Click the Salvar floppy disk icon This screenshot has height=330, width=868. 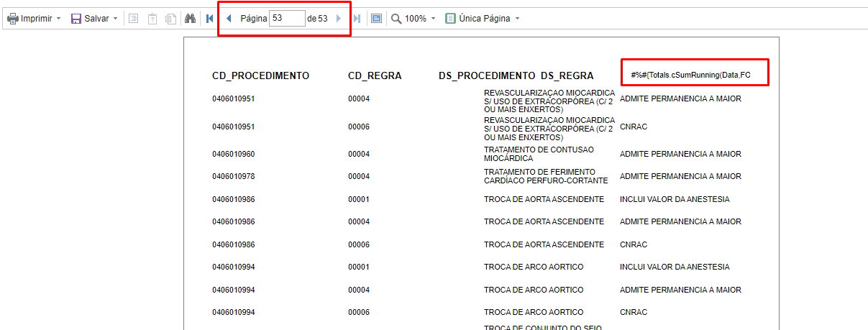point(76,19)
